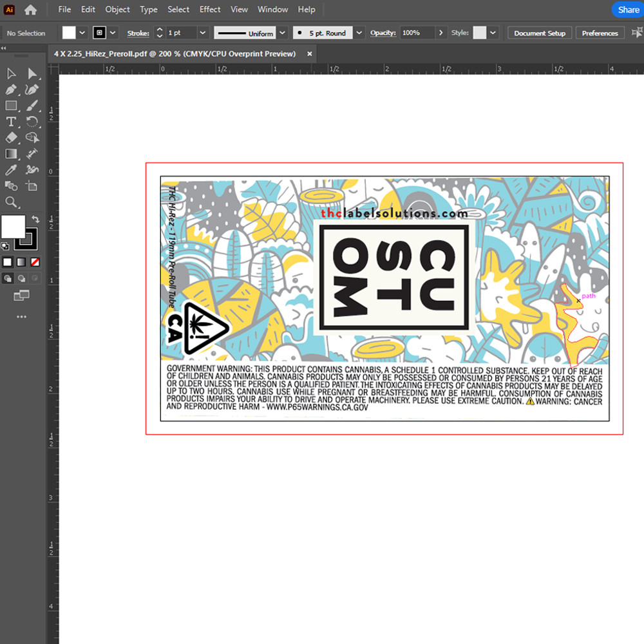The height and width of the screenshot is (644, 644).
Task: Open the Object menu
Action: pyautogui.click(x=117, y=10)
